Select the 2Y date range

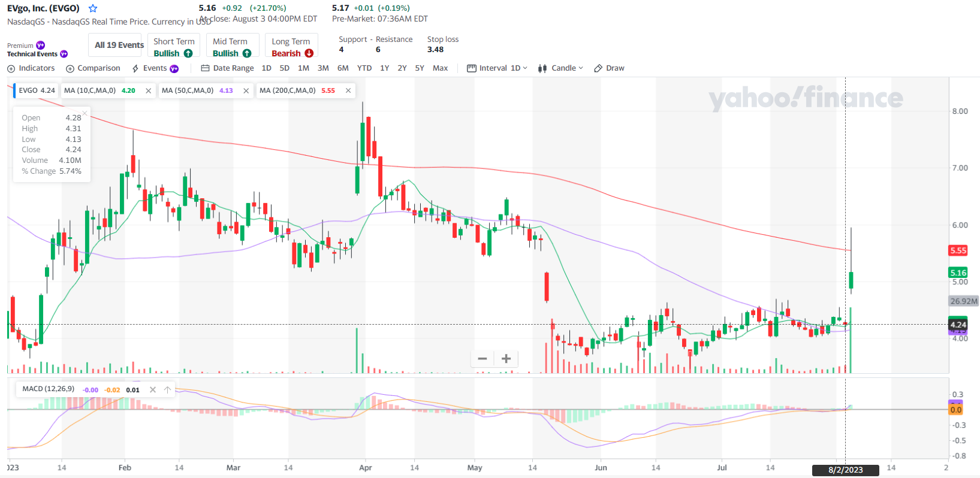coord(402,68)
